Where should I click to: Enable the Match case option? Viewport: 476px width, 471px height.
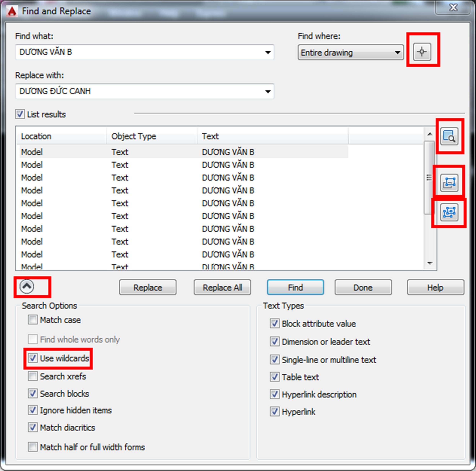[x=33, y=320]
